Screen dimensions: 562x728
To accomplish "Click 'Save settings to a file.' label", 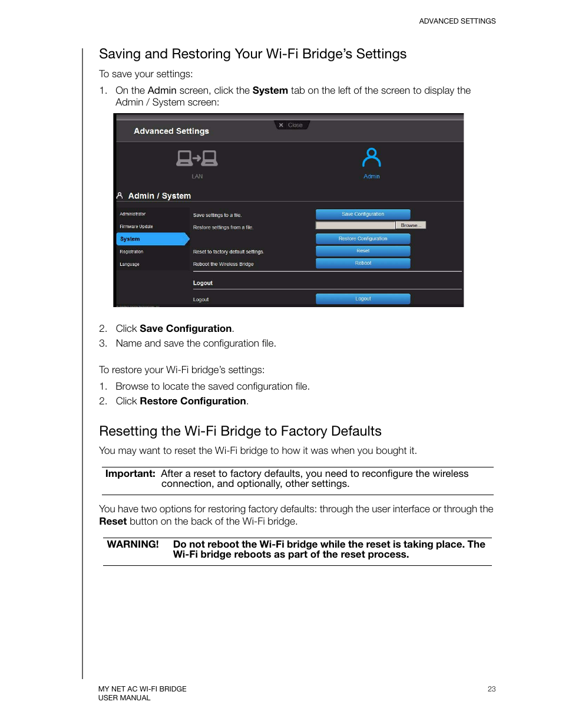I will click(217, 215).
